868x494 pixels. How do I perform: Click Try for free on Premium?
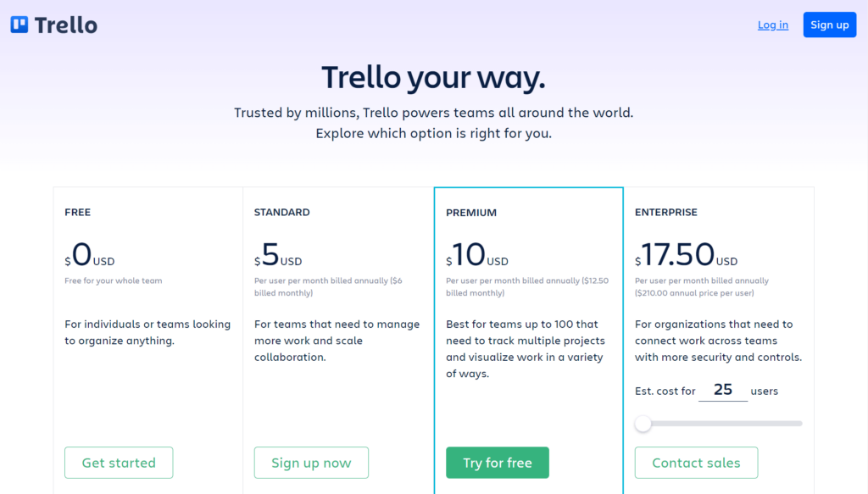pyautogui.click(x=497, y=463)
